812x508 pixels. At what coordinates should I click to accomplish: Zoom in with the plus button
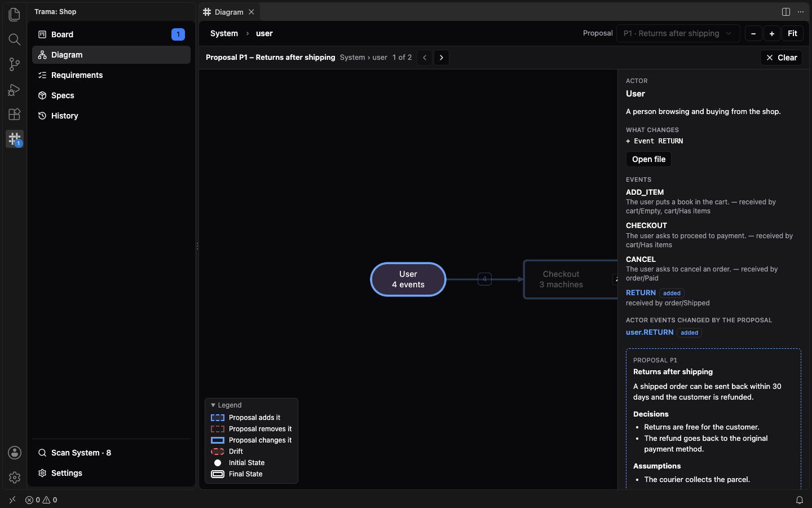772,34
